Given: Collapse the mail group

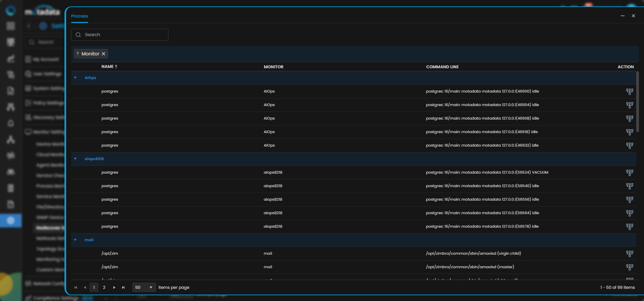Looking at the screenshot, I should [x=75, y=240].
